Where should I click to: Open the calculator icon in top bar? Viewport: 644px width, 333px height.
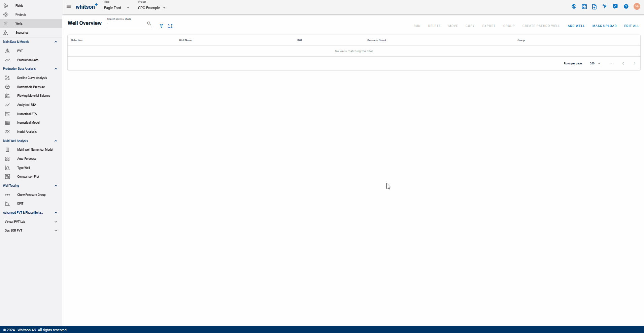tap(584, 6)
